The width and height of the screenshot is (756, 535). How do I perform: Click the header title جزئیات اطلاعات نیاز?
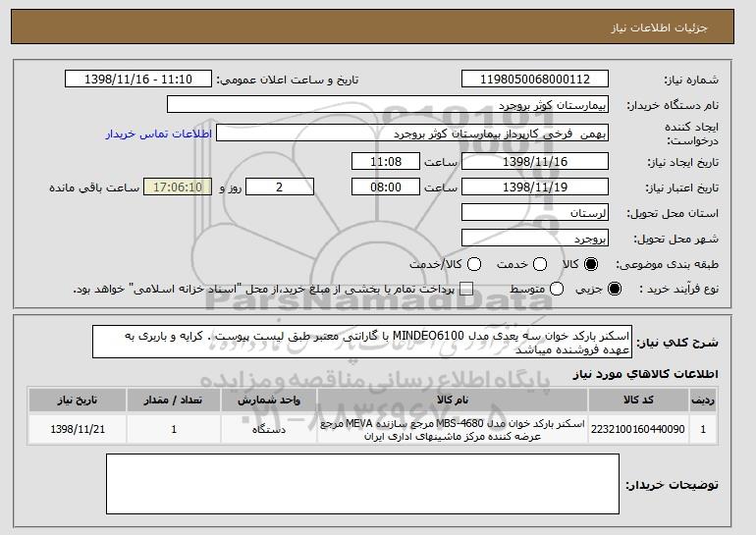click(659, 27)
